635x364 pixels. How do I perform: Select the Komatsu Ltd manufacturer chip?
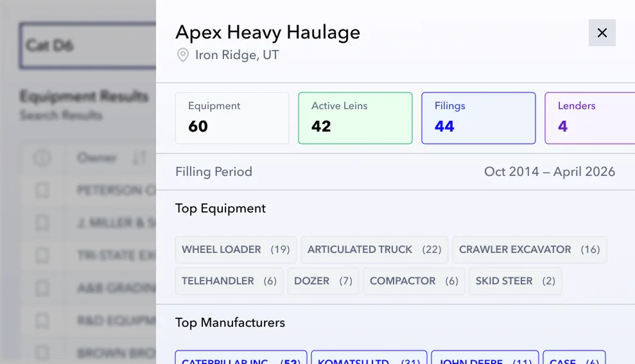tap(369, 358)
